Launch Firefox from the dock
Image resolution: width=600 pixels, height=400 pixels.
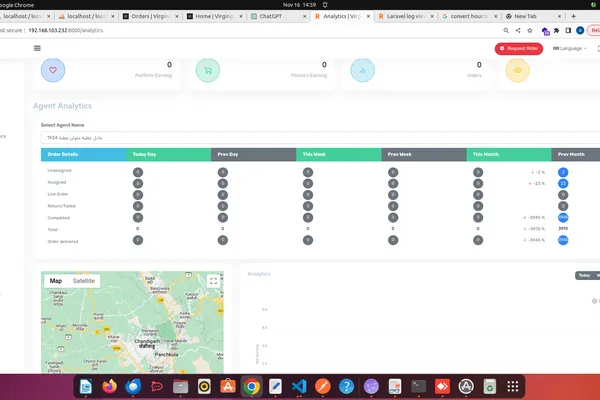pos(109,385)
